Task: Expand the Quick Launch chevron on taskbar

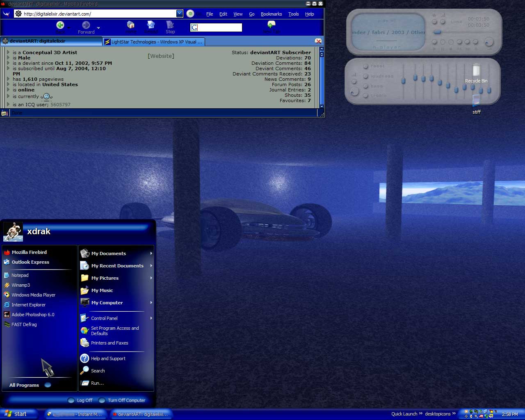Action: tap(421, 413)
